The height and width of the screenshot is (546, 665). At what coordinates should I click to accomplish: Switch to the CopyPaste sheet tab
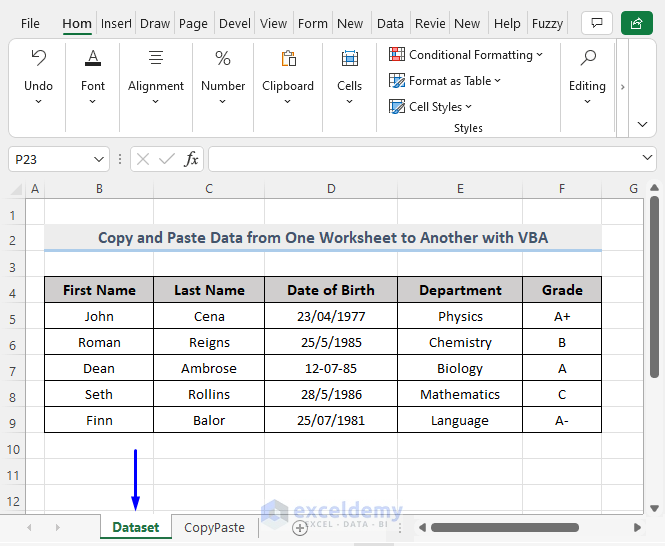pyautogui.click(x=214, y=527)
